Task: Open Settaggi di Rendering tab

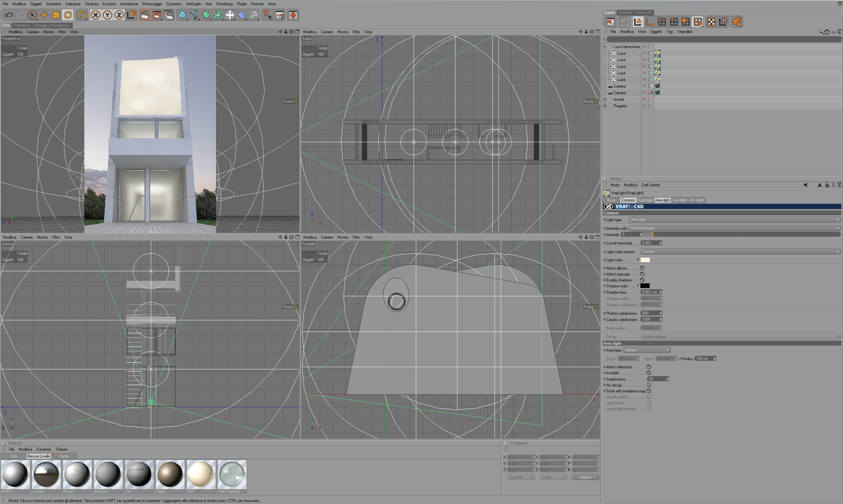Action: [52, 25]
